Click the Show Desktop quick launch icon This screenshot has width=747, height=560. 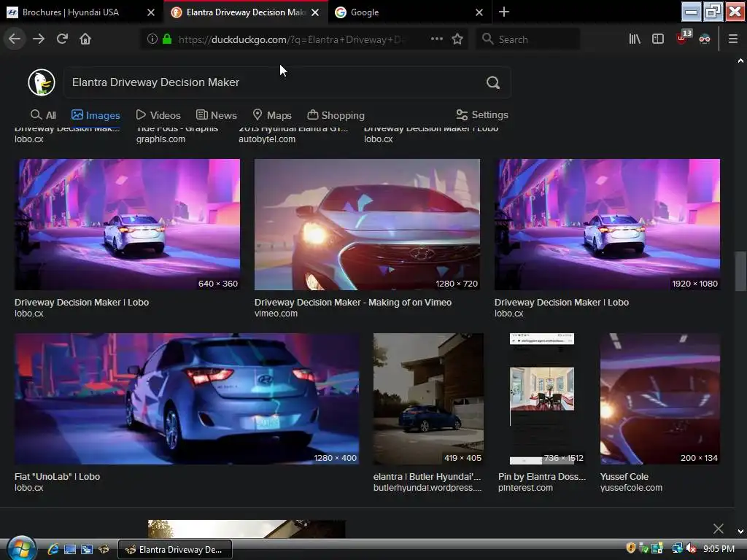[x=69, y=549]
